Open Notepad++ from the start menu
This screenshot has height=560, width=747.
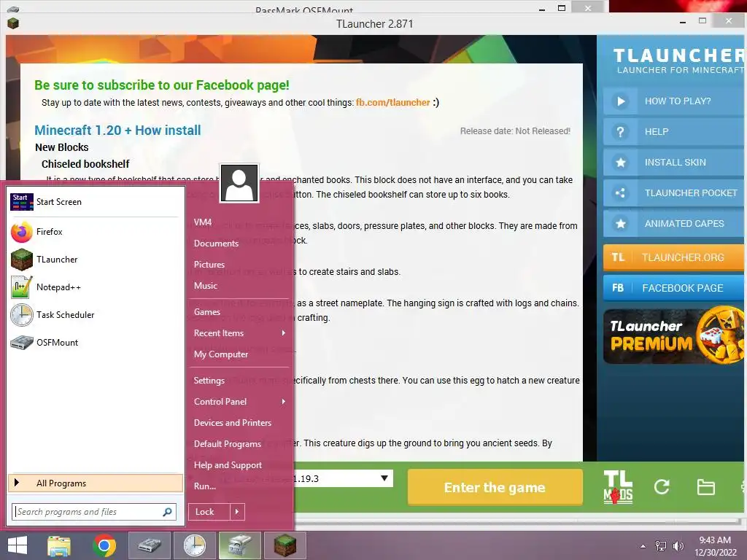[96, 287]
